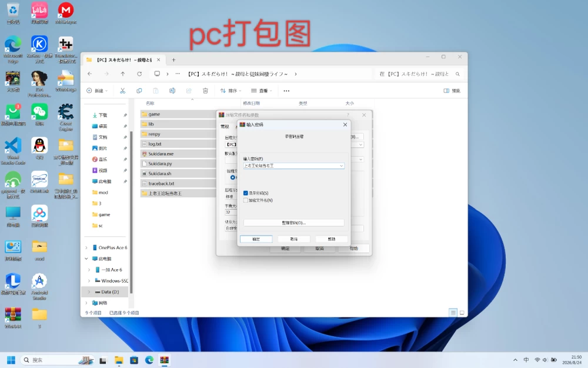Click the Cut scissors icon in Explorer toolbar
The width and height of the screenshot is (588, 368).
coord(122,91)
